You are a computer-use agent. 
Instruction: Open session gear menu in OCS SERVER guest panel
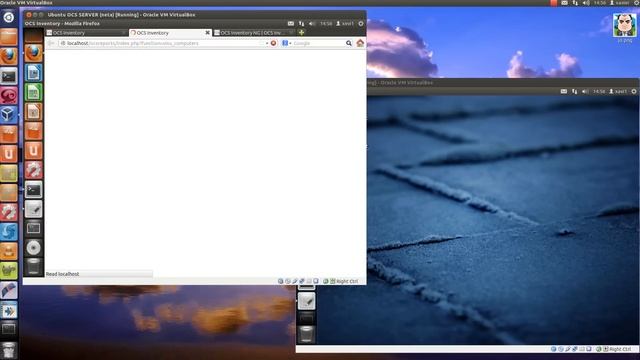(x=361, y=24)
